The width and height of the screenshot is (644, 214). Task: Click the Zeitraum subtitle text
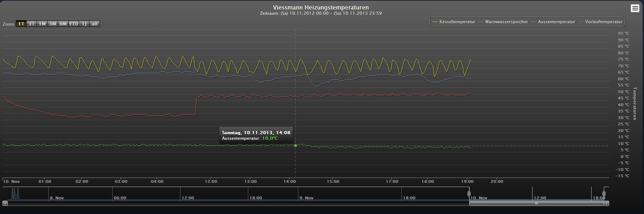tap(321, 13)
